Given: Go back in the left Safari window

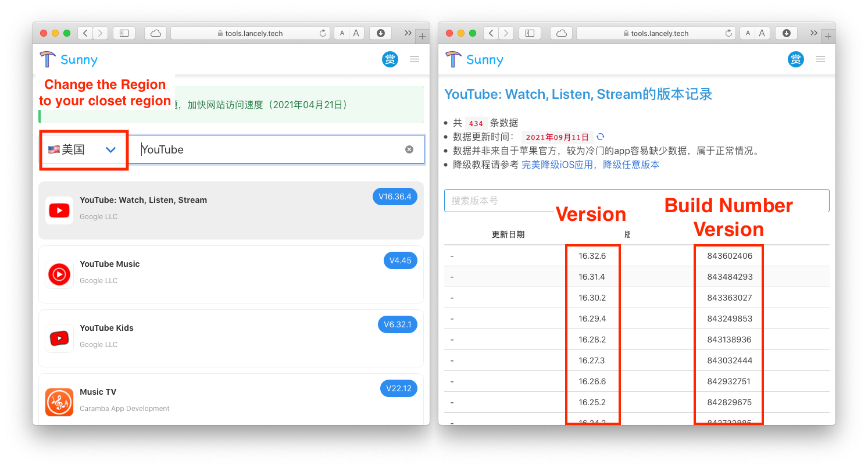Looking at the screenshot, I should pos(85,33).
